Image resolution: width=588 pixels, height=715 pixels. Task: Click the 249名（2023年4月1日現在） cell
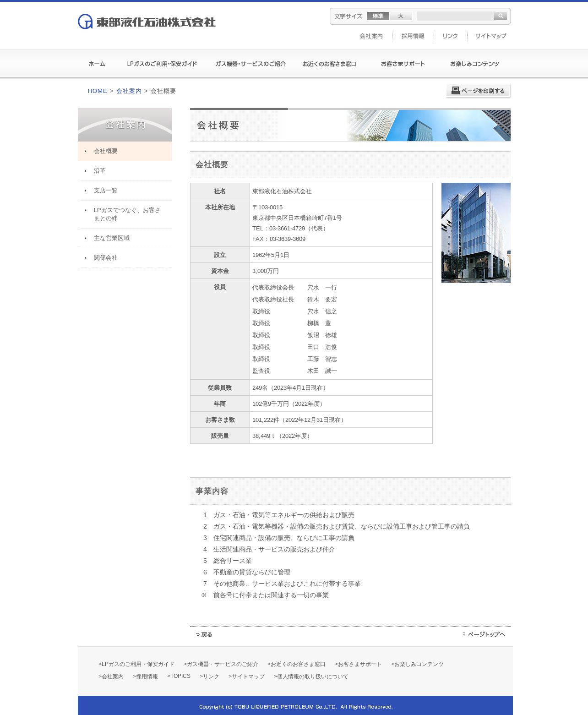[341, 388]
